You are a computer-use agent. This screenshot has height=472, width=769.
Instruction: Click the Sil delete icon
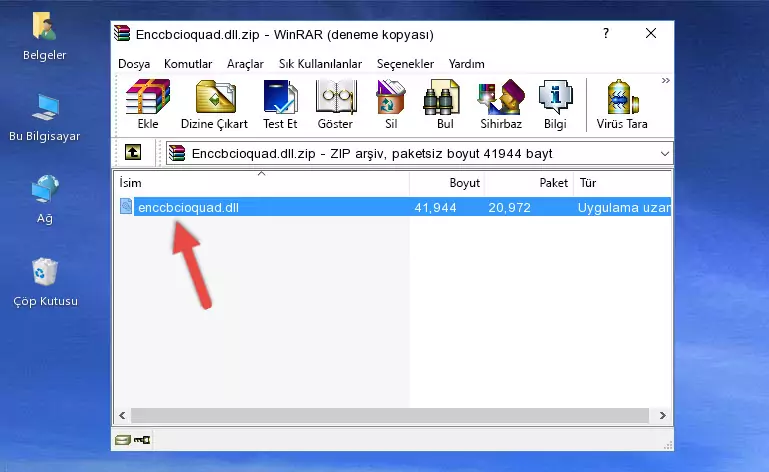click(x=391, y=105)
